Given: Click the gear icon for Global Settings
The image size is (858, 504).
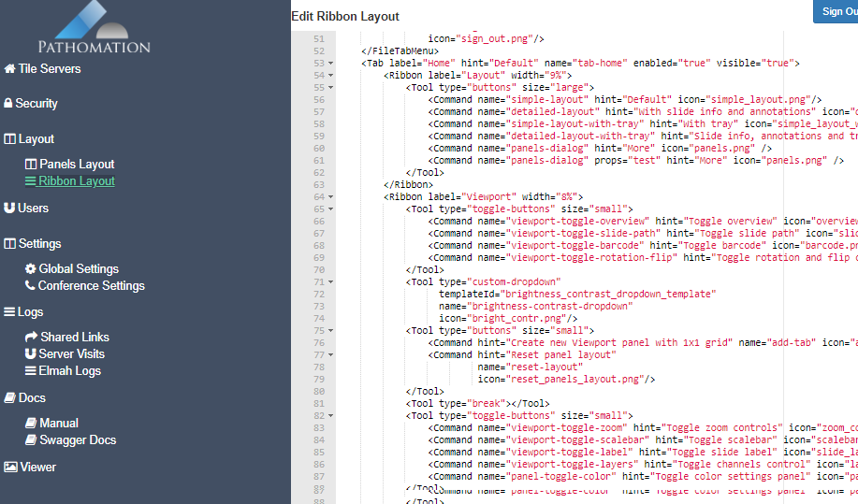Looking at the screenshot, I should [31, 269].
